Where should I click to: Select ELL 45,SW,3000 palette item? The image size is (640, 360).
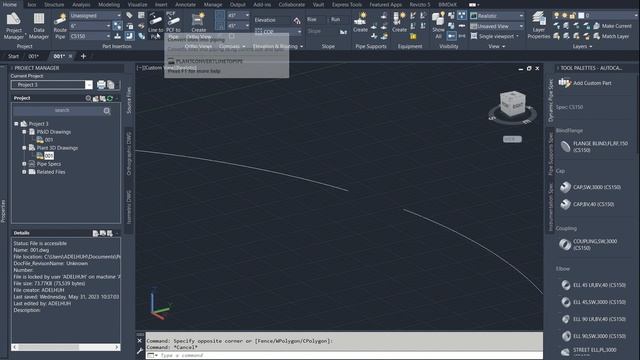click(x=593, y=302)
